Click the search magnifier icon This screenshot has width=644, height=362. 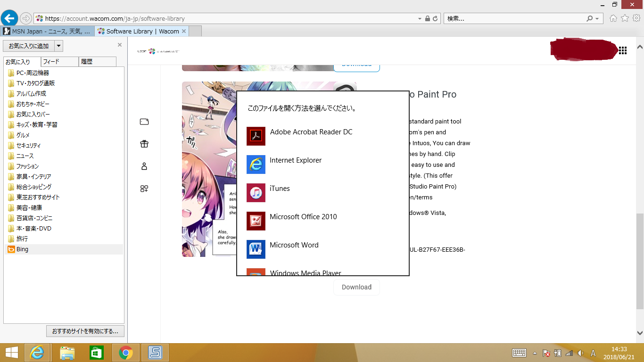pyautogui.click(x=589, y=19)
